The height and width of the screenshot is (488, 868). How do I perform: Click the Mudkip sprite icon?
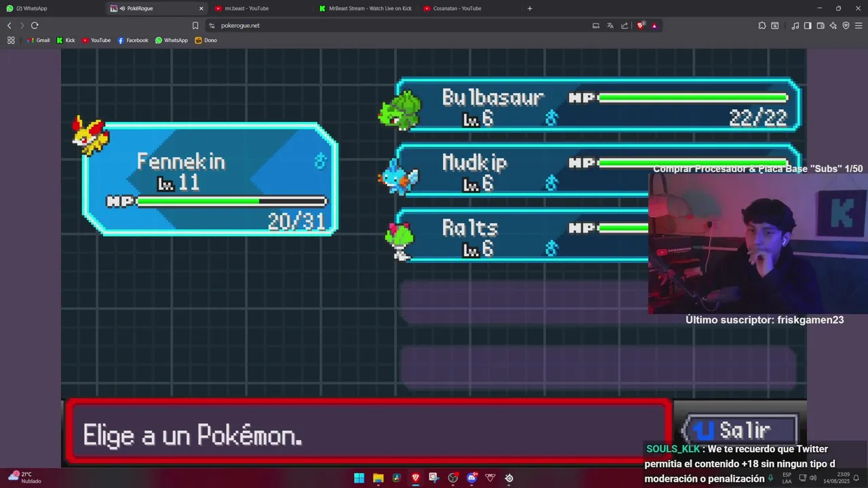pos(399,176)
